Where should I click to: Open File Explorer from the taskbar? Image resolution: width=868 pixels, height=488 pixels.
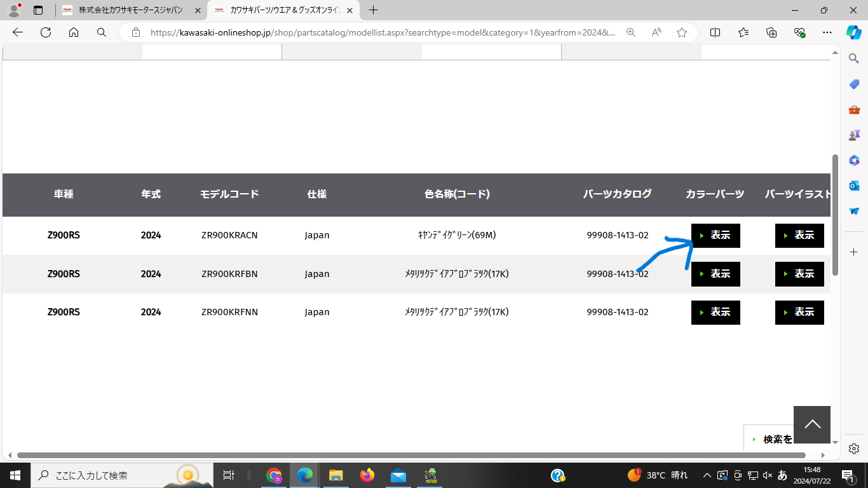(x=336, y=475)
